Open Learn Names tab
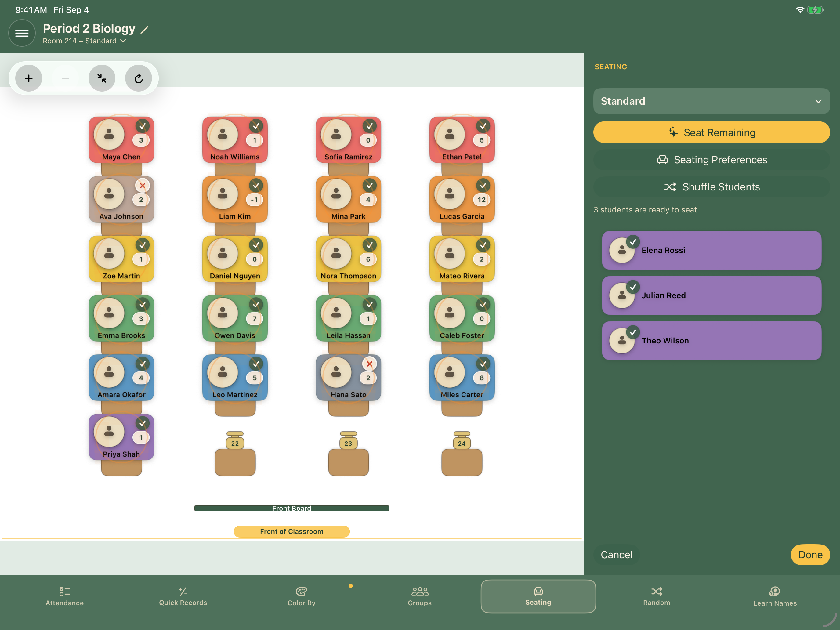840x630 pixels. (775, 596)
